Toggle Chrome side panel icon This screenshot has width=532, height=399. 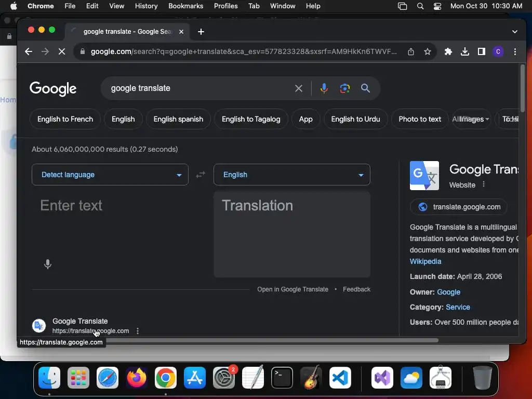tap(482, 51)
